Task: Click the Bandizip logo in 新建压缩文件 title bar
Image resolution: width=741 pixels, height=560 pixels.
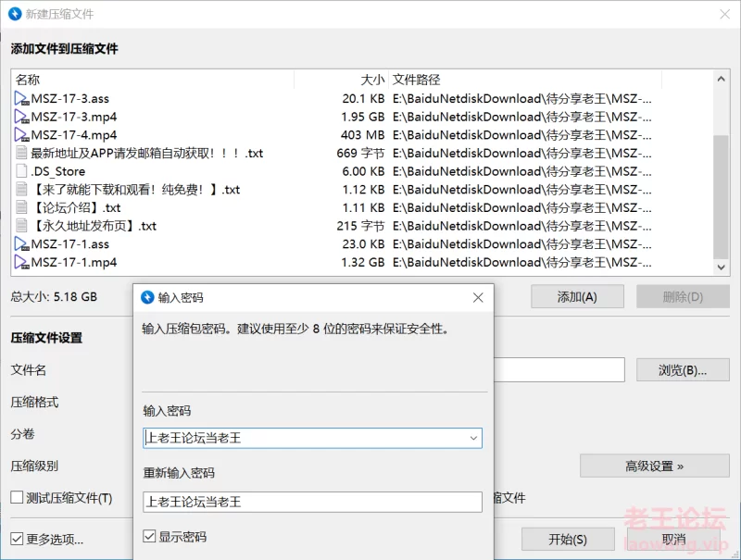Action: coord(15,14)
